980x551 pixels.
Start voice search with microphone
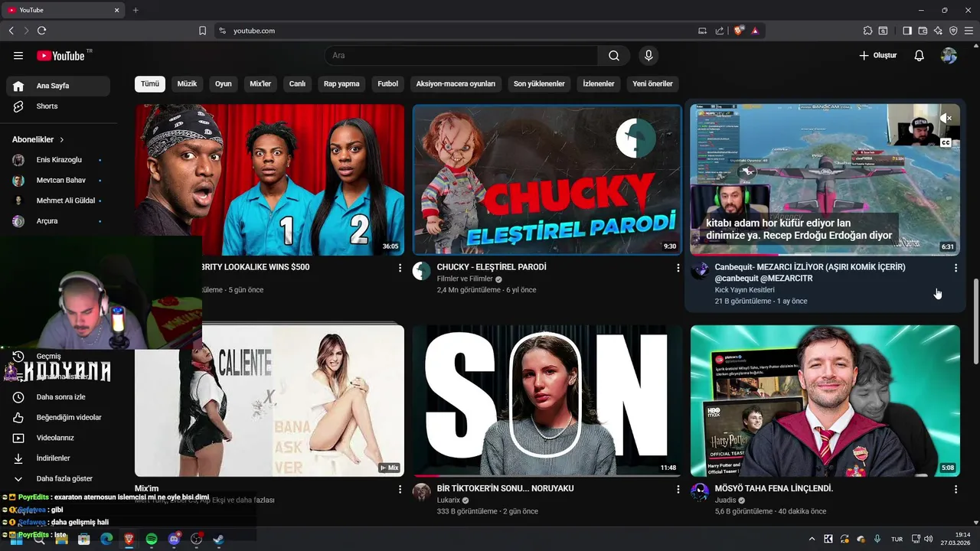[648, 56]
